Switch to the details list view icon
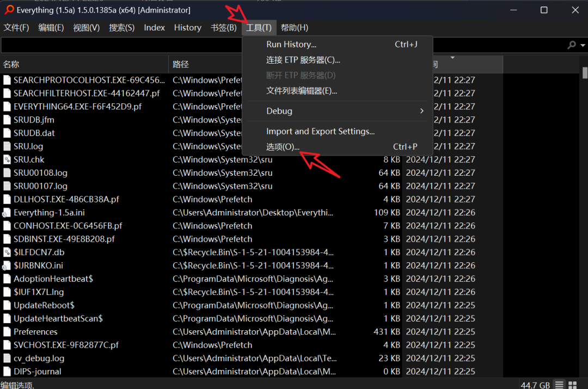The height and width of the screenshot is (389, 588). pyautogui.click(x=560, y=385)
